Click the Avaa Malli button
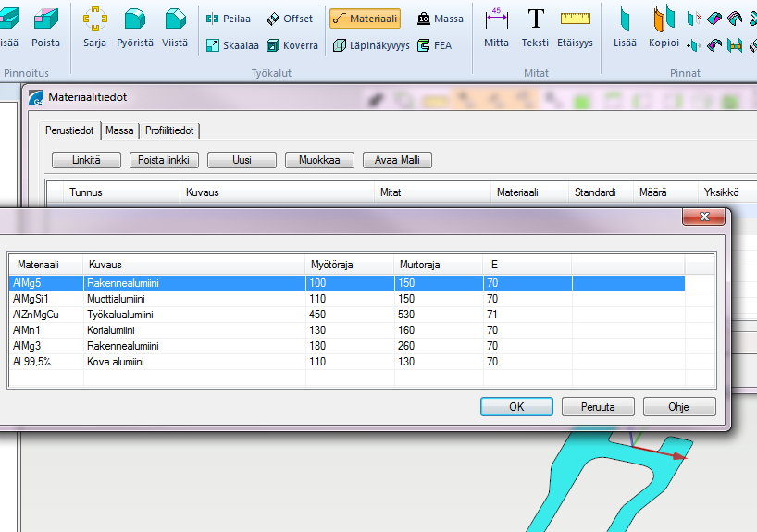Screen dimensions: 757x532 pyautogui.click(x=397, y=160)
